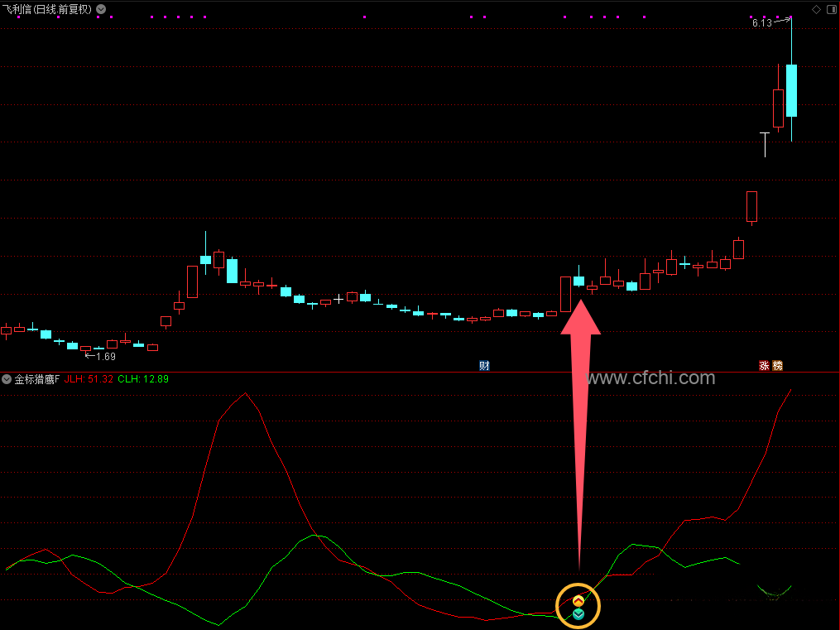Open the 财 financial marker icon
Viewport: 840px width, 630px height.
[484, 366]
